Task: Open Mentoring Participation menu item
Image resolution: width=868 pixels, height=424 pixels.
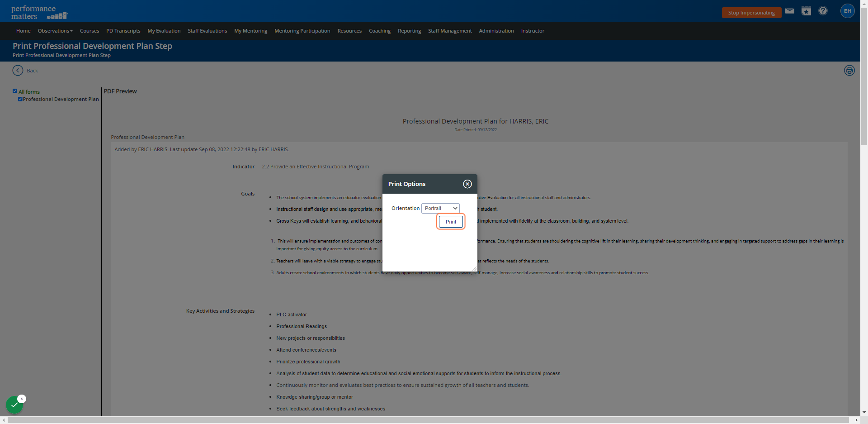Action: coord(302,31)
